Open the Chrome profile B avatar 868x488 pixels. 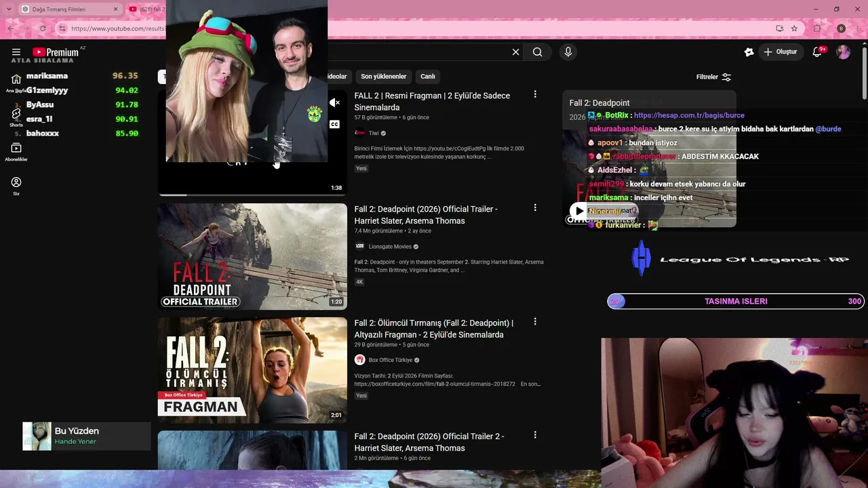click(x=842, y=28)
